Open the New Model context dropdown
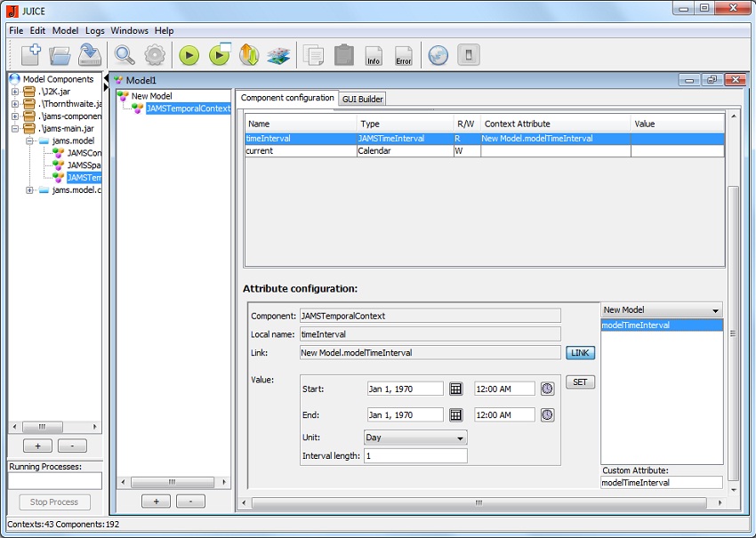Image resolution: width=756 pixels, height=538 pixels. point(662,310)
